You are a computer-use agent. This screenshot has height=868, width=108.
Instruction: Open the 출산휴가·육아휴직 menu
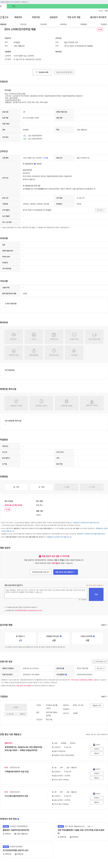[x=98, y=17]
